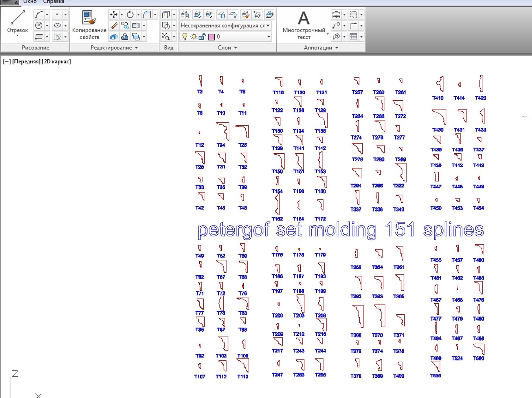
Task: Open the Layer Properties manager icon
Action: coord(185,15)
